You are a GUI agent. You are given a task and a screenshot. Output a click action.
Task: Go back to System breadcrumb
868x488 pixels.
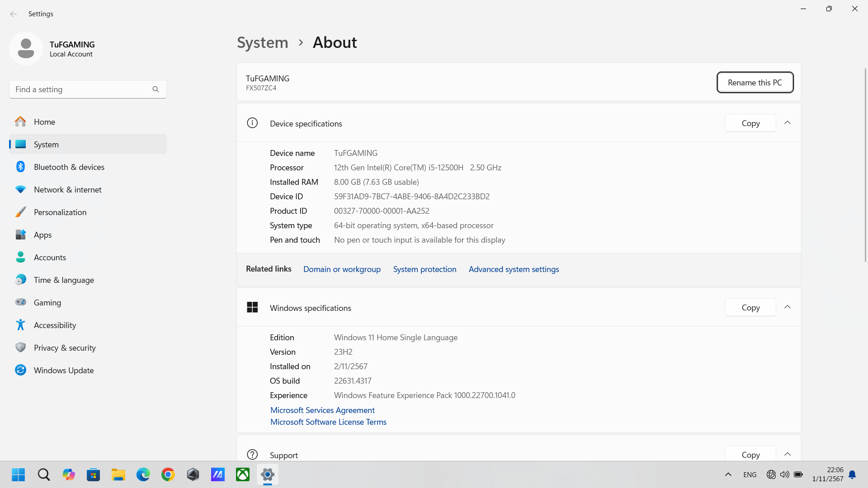263,42
